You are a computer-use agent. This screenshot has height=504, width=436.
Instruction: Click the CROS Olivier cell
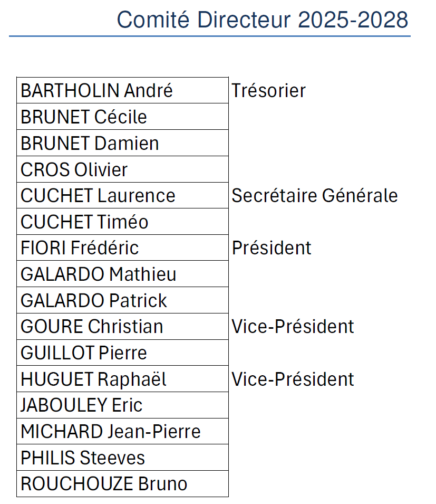pos(122,169)
